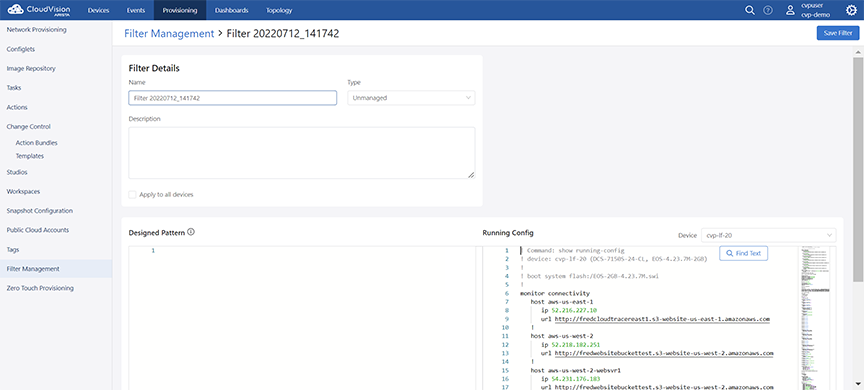
Task: Click 'host aws-us-west-2-websvr1' line
Action: click(x=576, y=370)
